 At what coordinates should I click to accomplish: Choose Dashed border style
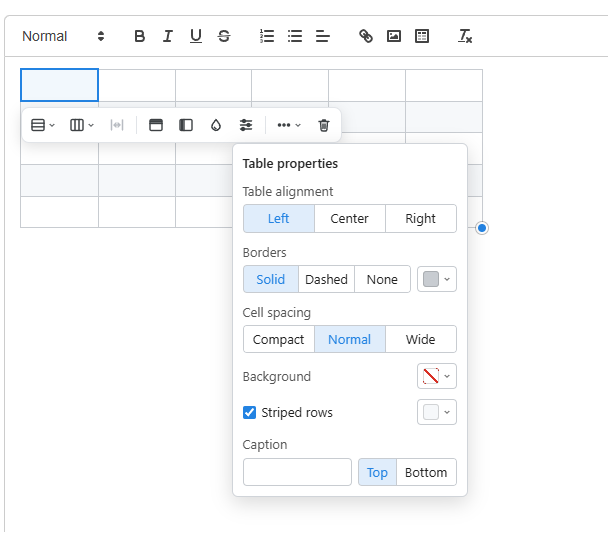[x=326, y=279]
